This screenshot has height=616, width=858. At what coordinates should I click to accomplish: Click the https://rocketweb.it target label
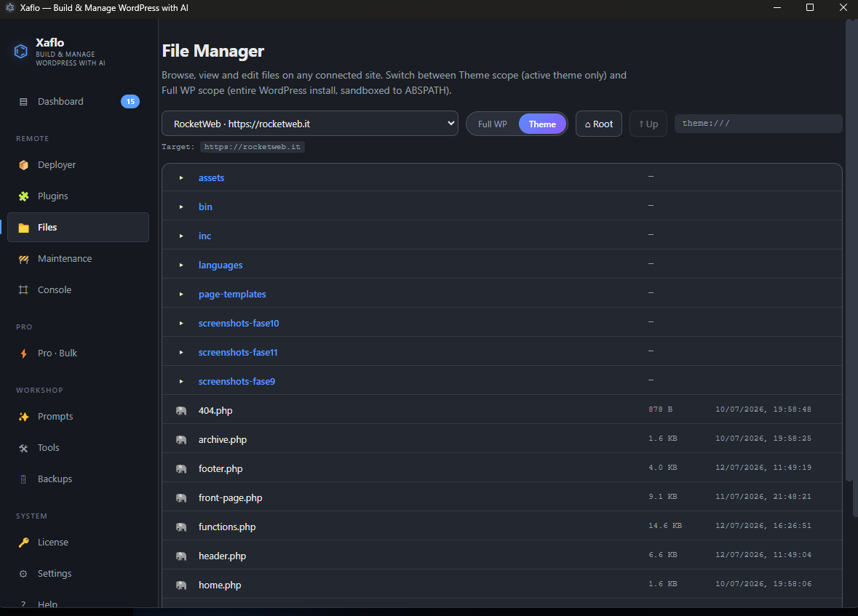pos(253,147)
